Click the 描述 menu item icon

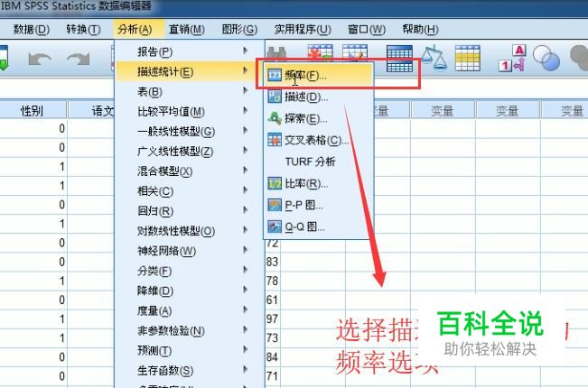click(275, 97)
